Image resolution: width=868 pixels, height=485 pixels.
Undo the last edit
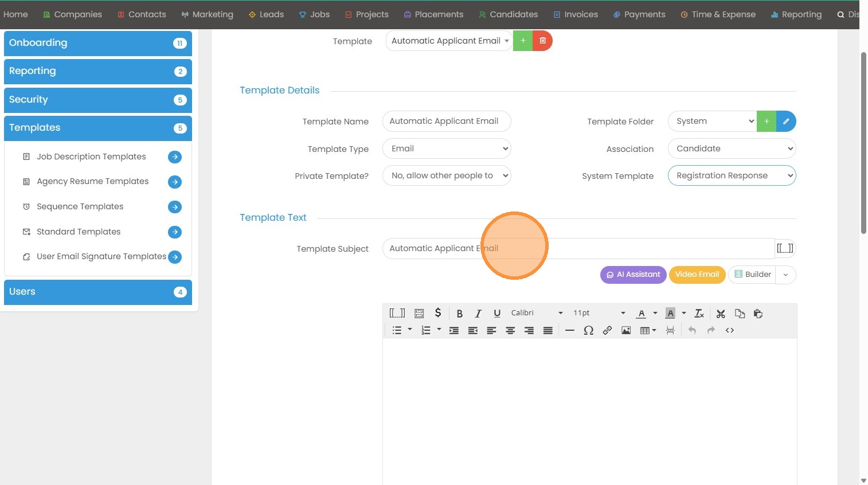692,330
